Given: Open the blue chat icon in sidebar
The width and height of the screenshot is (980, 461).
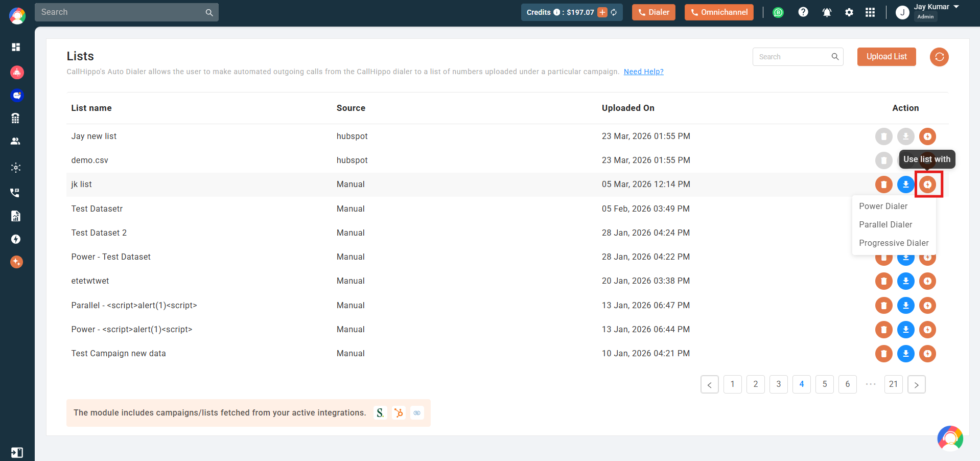Looking at the screenshot, I should pyautogui.click(x=17, y=96).
